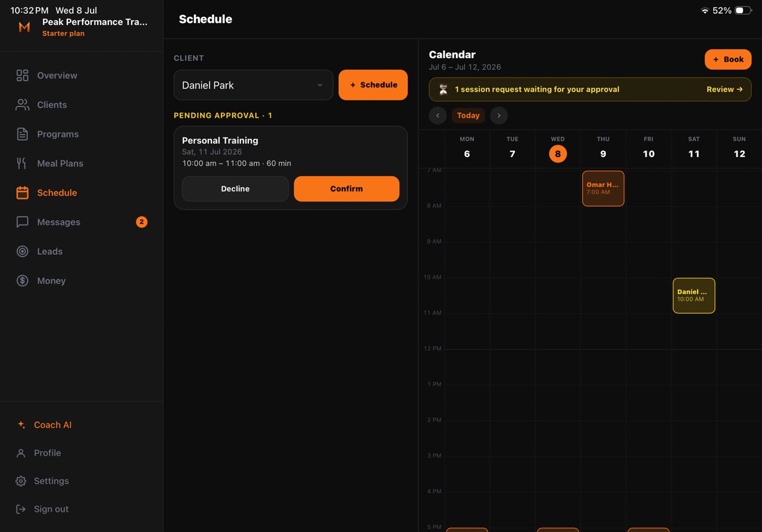Click the hourglass icon in approval banner
The height and width of the screenshot is (532, 762).
[444, 89]
